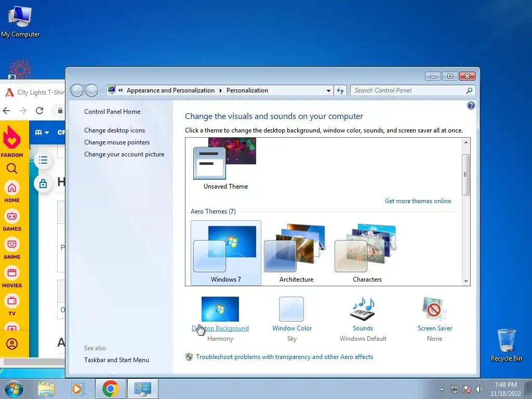The image size is (532, 399).
Task: Expand the Fandom wiki dropdown in header
Action: 42,132
